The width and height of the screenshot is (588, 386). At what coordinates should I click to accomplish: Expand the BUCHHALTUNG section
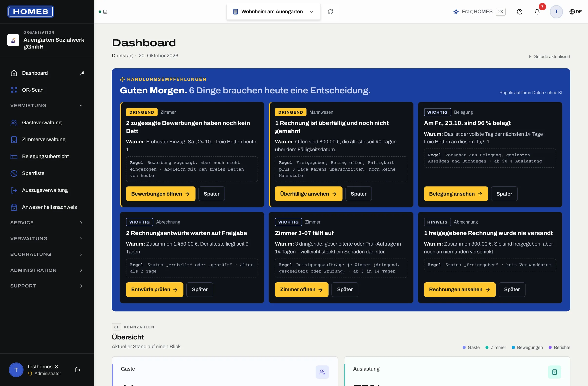(x=47, y=254)
